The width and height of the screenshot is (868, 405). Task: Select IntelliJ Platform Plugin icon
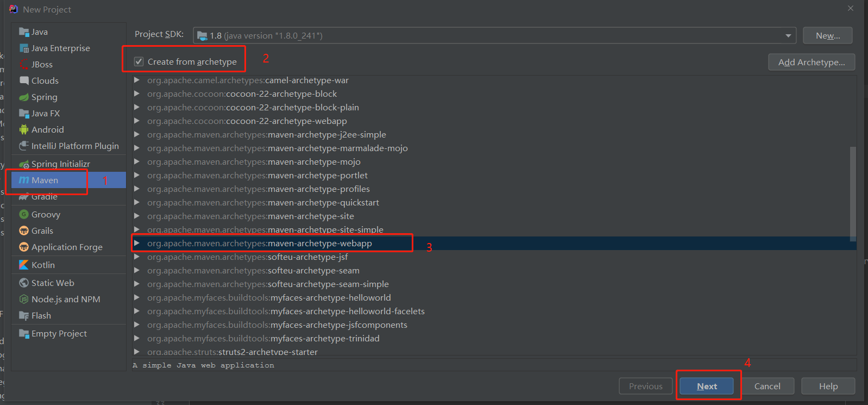(x=24, y=146)
